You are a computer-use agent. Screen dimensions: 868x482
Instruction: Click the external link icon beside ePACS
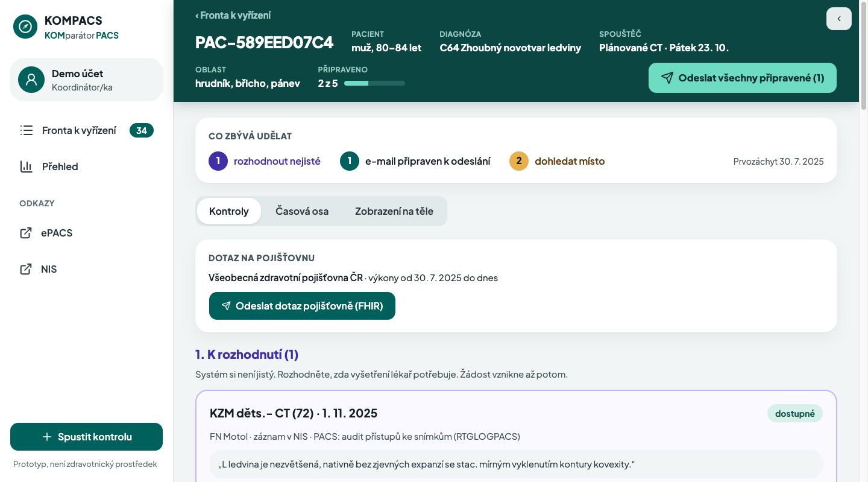pos(26,233)
